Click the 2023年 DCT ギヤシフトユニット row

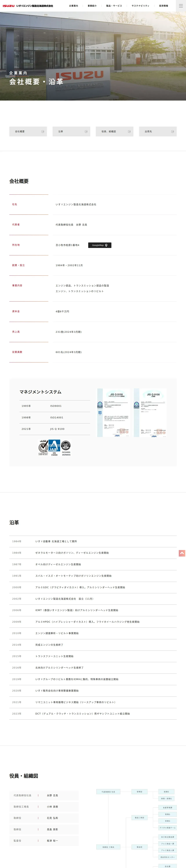[x=93, y=713]
